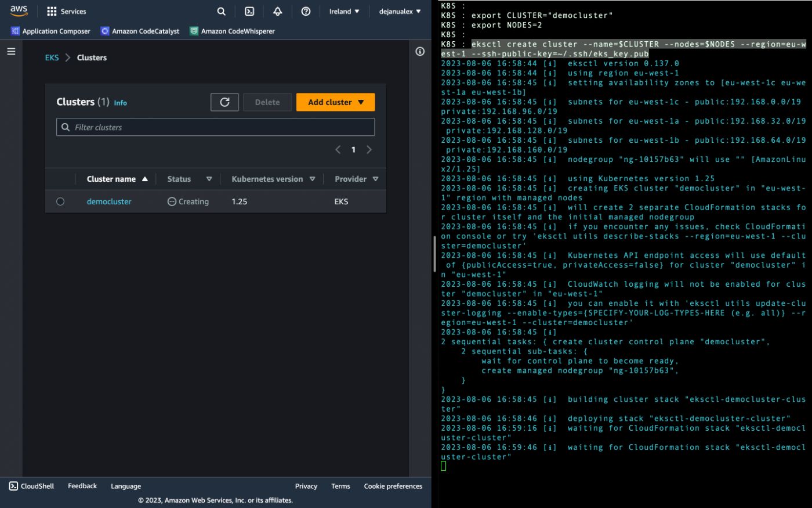Open the help question mark icon

[x=306, y=11]
